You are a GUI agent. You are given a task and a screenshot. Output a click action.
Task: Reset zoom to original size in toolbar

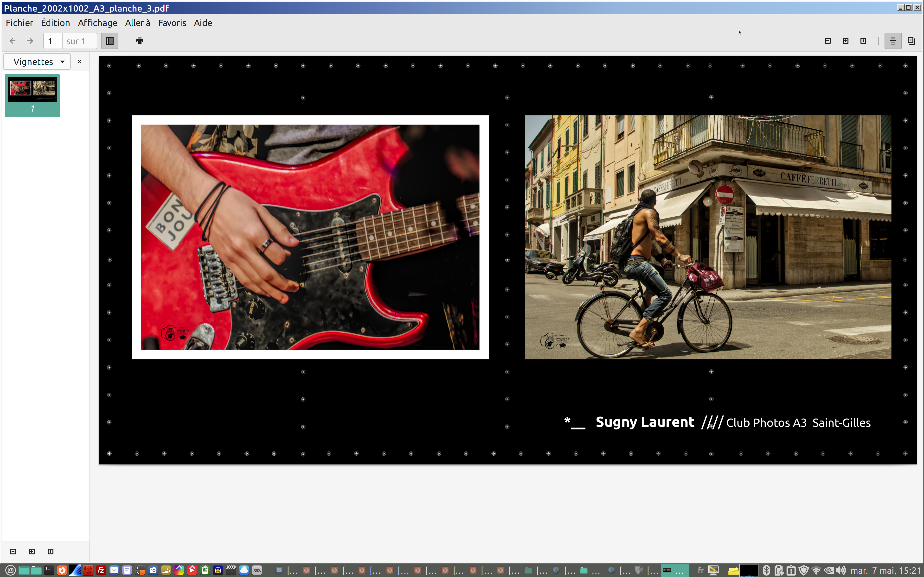coord(863,41)
